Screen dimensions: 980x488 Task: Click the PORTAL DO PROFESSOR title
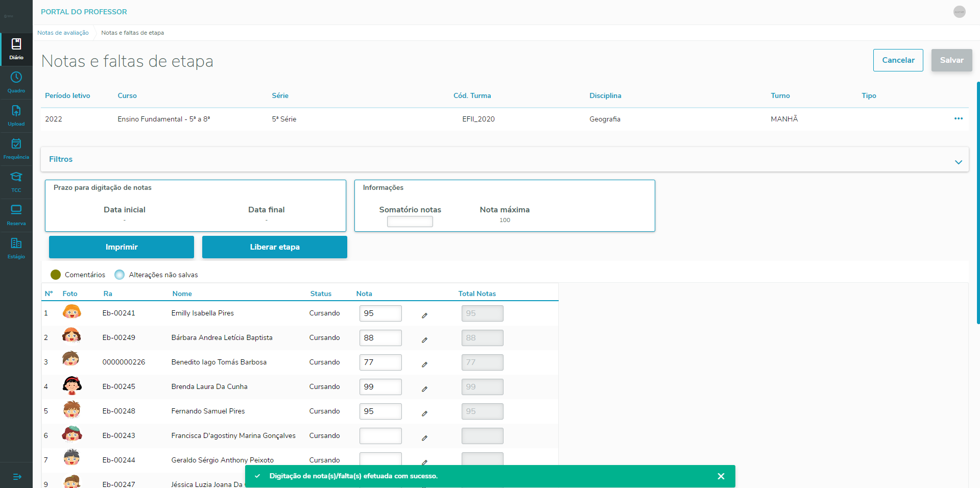(x=84, y=12)
